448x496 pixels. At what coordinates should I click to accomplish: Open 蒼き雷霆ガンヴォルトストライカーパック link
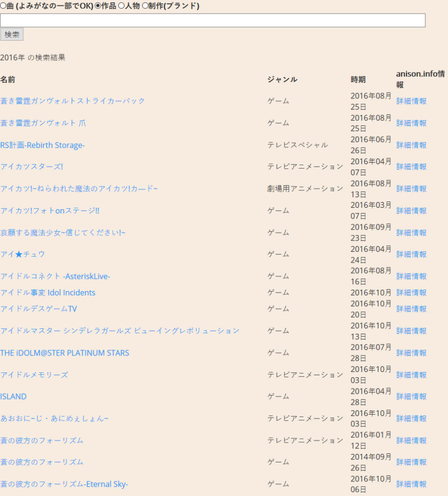coord(73,101)
